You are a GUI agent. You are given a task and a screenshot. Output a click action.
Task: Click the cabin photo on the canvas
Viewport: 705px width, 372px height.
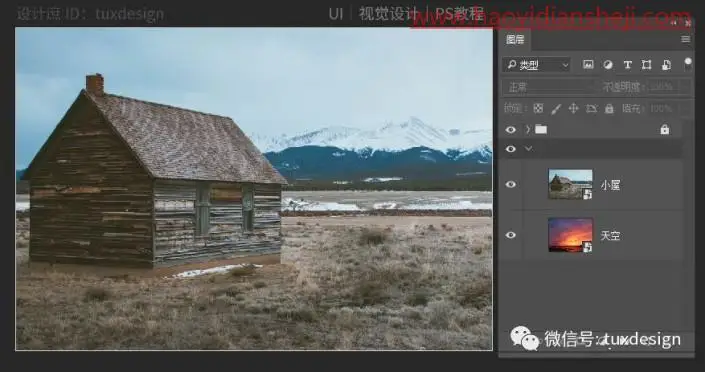point(254,189)
